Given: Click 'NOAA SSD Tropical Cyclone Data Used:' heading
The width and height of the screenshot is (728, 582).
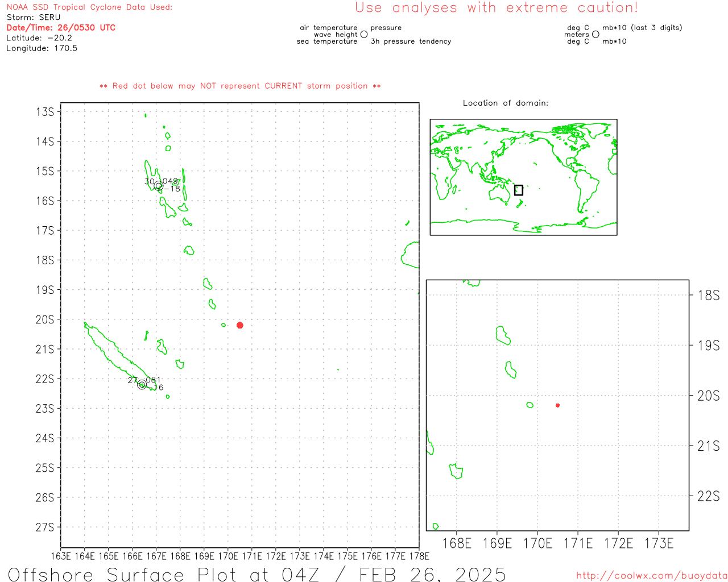Looking at the screenshot, I should click(x=89, y=7).
